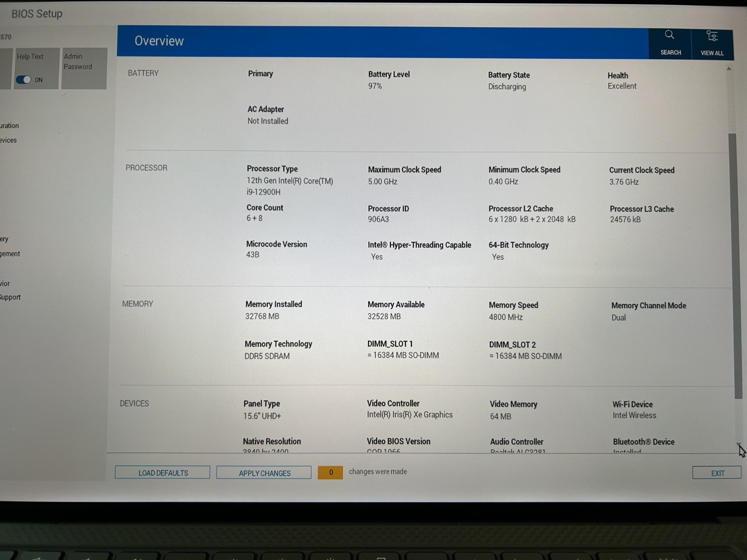This screenshot has width=747, height=560.
Task: Click the Memory Available 32528 MB value
Action: [384, 317]
